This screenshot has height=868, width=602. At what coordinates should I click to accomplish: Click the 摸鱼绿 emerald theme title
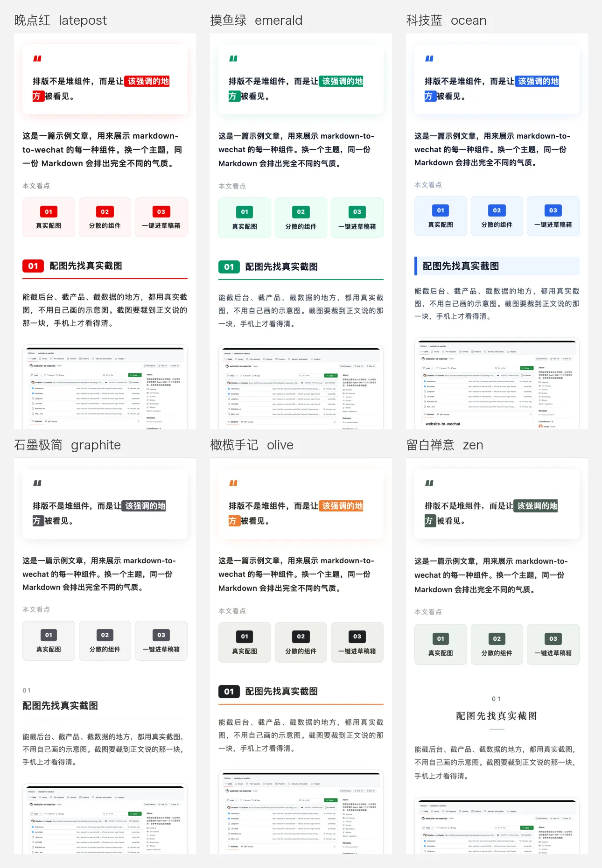click(256, 21)
